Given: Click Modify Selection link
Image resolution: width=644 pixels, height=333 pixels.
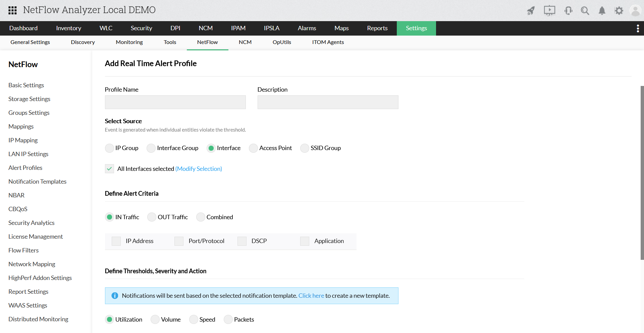Looking at the screenshot, I should tap(198, 169).
